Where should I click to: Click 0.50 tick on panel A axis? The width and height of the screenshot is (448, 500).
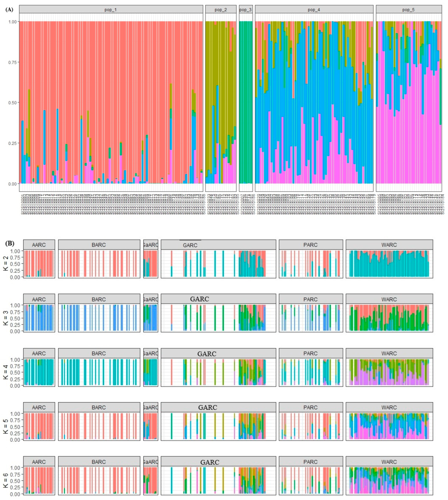pos(13,103)
